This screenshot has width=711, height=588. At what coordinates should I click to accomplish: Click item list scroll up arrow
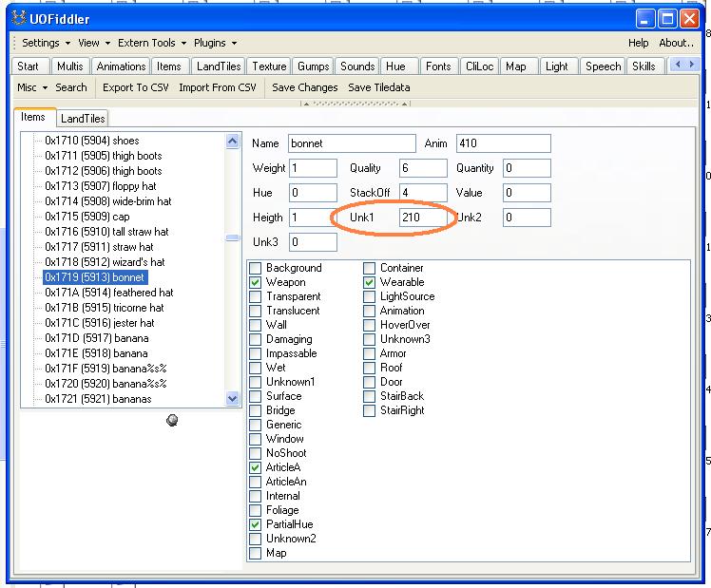(233, 142)
